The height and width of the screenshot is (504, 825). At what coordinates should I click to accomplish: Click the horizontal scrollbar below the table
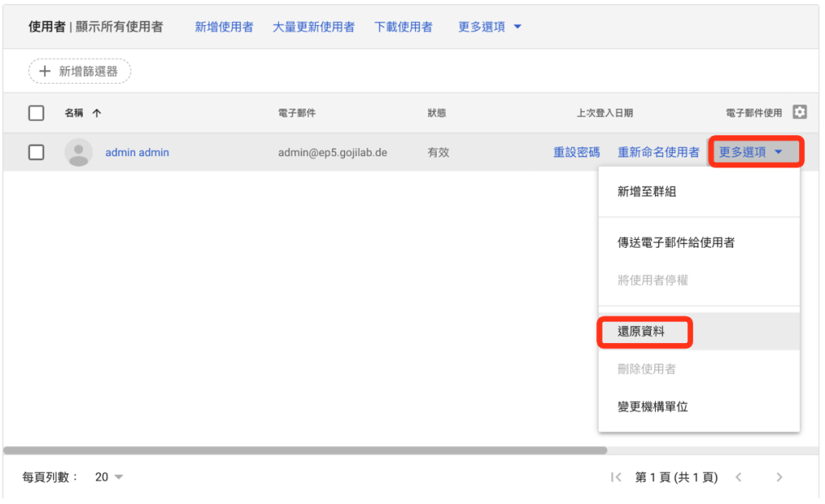click(305, 450)
